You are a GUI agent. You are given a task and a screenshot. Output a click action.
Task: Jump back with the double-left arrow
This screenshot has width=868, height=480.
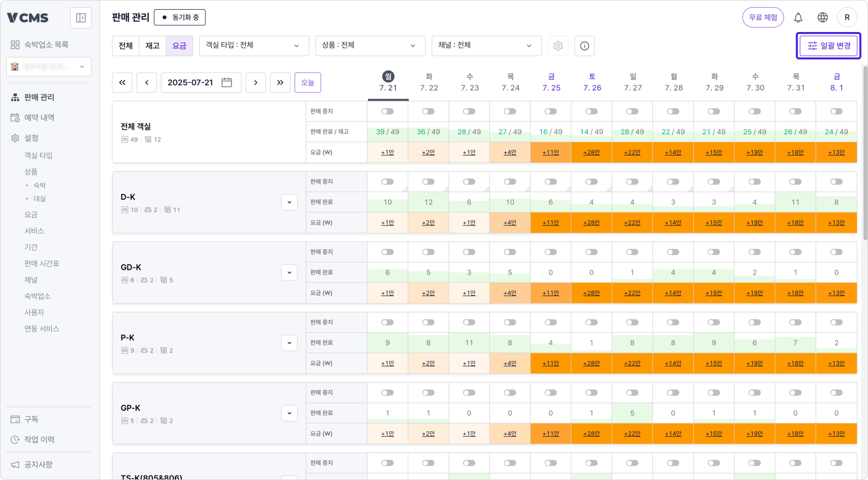pos(122,83)
